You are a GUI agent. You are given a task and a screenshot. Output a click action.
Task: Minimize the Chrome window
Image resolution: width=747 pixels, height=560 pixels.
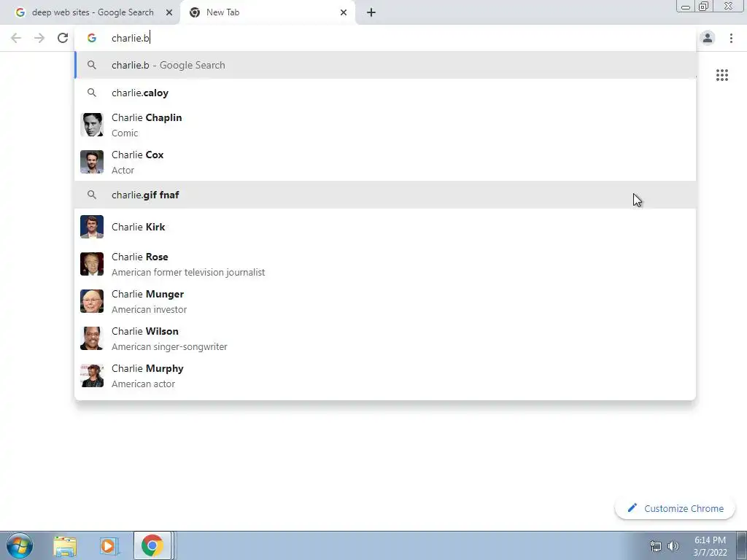[686, 7]
